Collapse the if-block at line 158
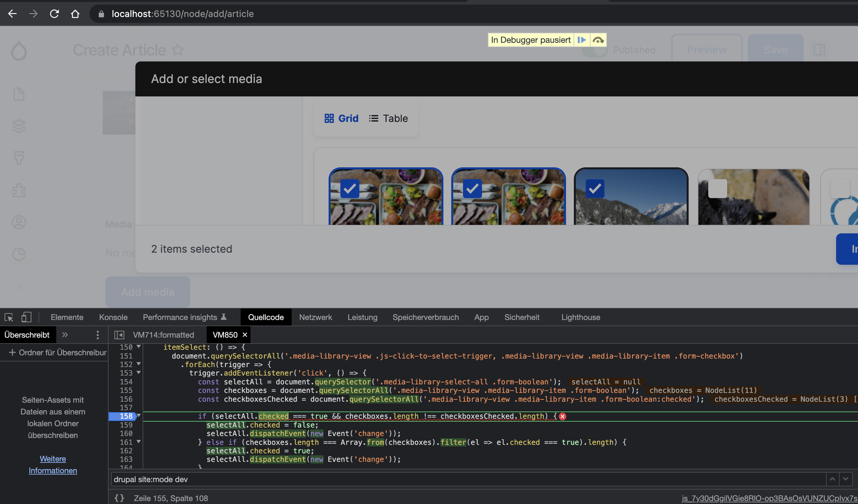This screenshot has height=504, width=858. pos(139,416)
